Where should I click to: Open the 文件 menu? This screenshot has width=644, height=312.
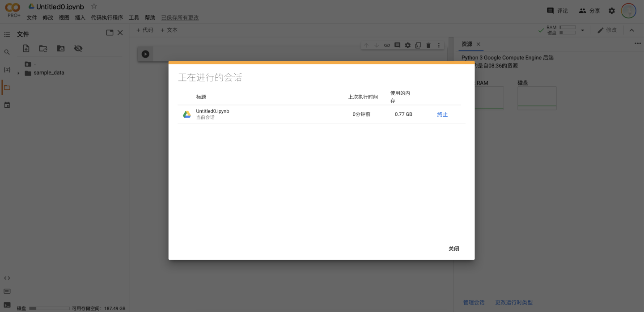32,18
